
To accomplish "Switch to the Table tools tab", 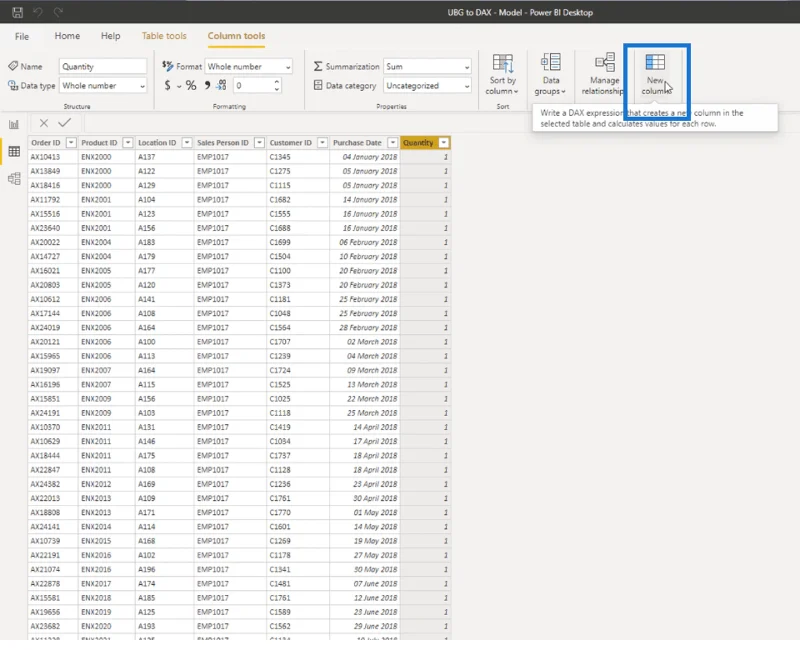I will pyautogui.click(x=164, y=36).
